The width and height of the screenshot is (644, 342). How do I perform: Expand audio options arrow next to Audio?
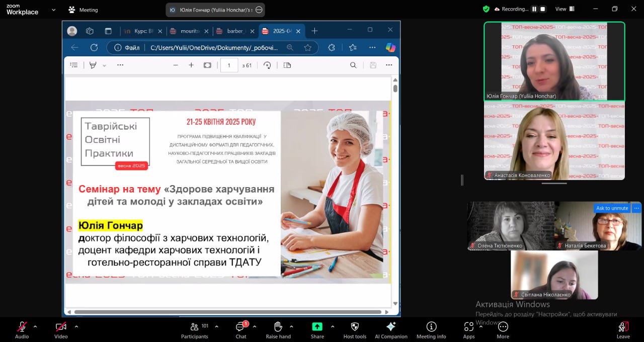click(x=35, y=326)
